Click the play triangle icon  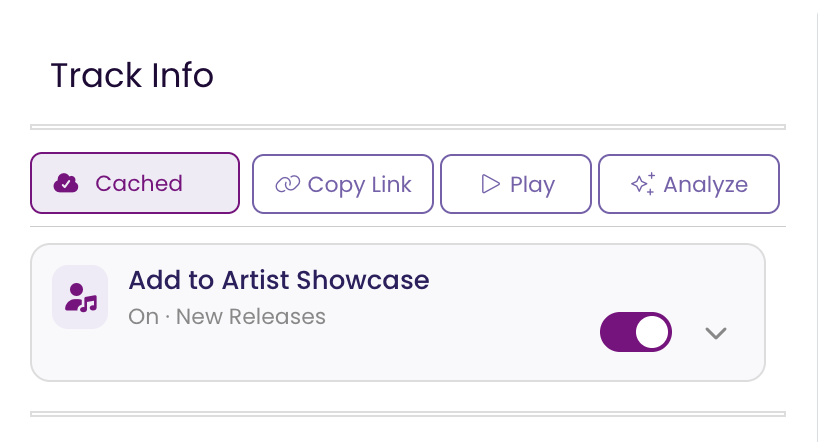490,184
